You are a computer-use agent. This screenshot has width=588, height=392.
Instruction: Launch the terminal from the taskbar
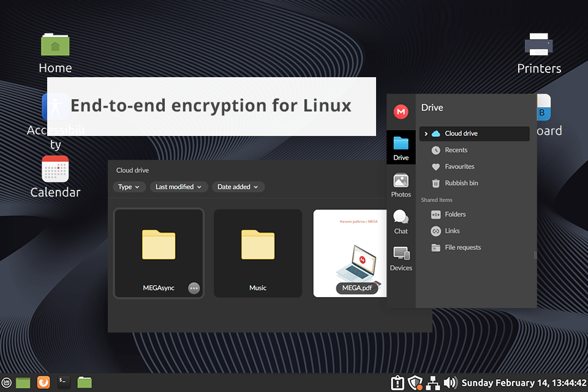pos(64,383)
